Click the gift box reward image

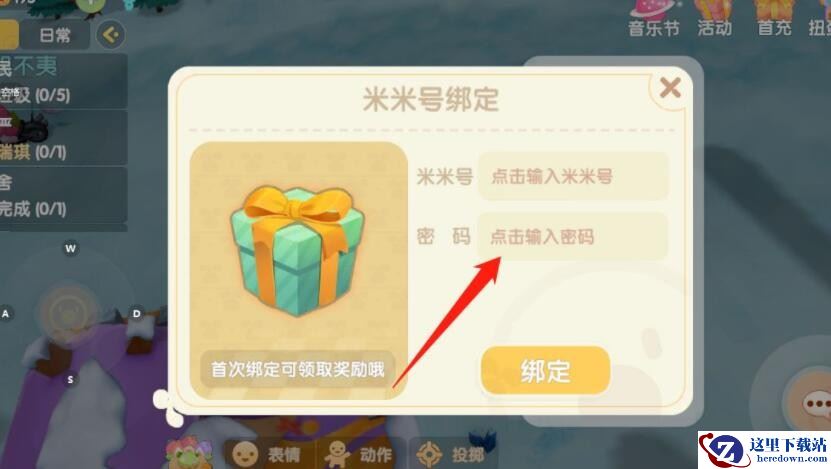297,251
